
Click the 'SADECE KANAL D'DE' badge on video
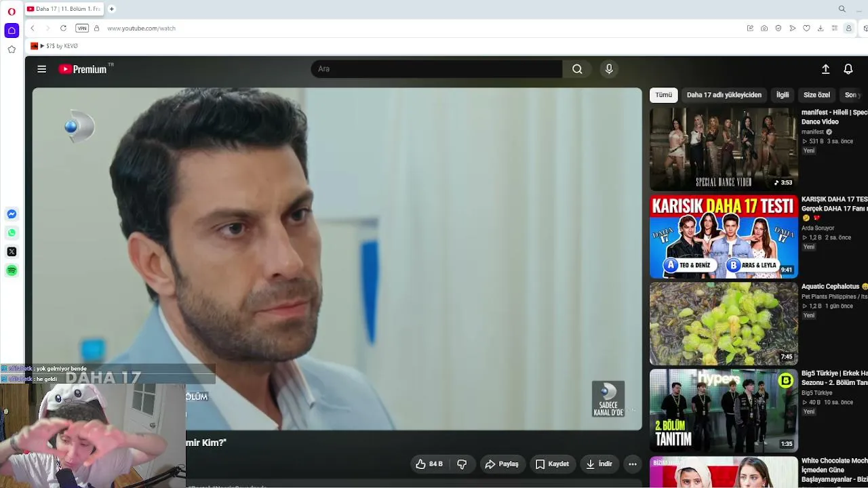pos(608,399)
